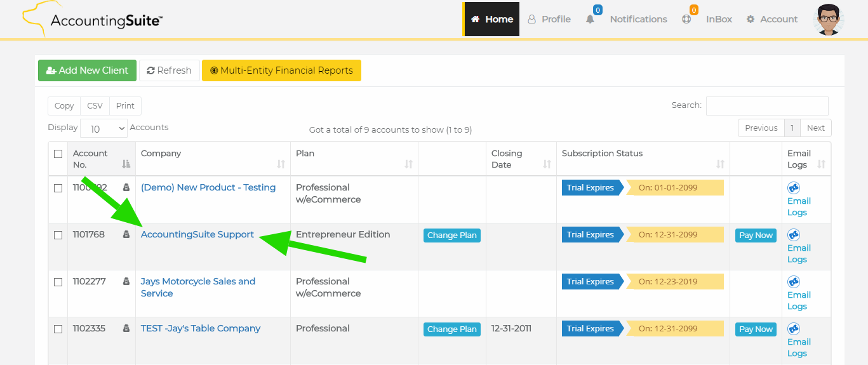
Task: Sort by Plan column arrows
Action: [x=409, y=164]
